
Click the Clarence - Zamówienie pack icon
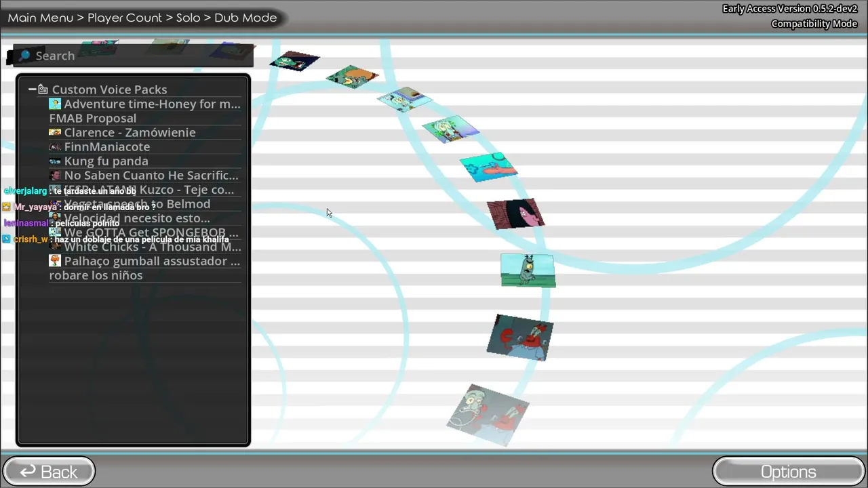pyautogui.click(x=55, y=132)
